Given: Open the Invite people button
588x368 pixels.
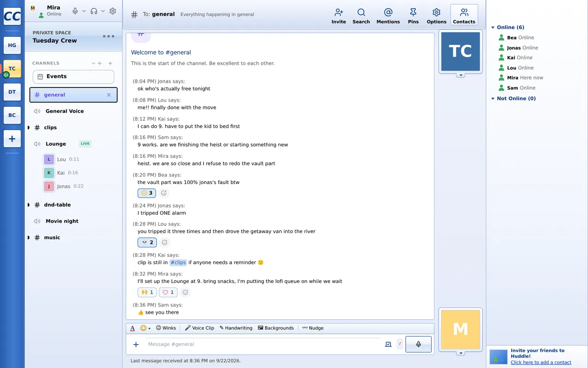Looking at the screenshot, I should pos(339,15).
